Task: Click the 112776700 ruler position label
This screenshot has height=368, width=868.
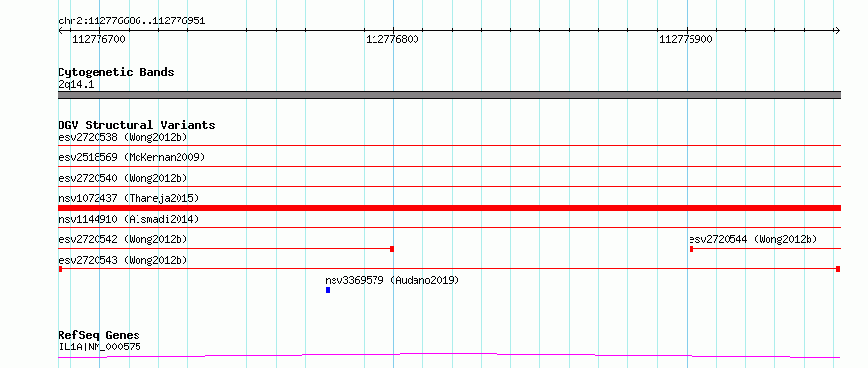Action: point(99,39)
